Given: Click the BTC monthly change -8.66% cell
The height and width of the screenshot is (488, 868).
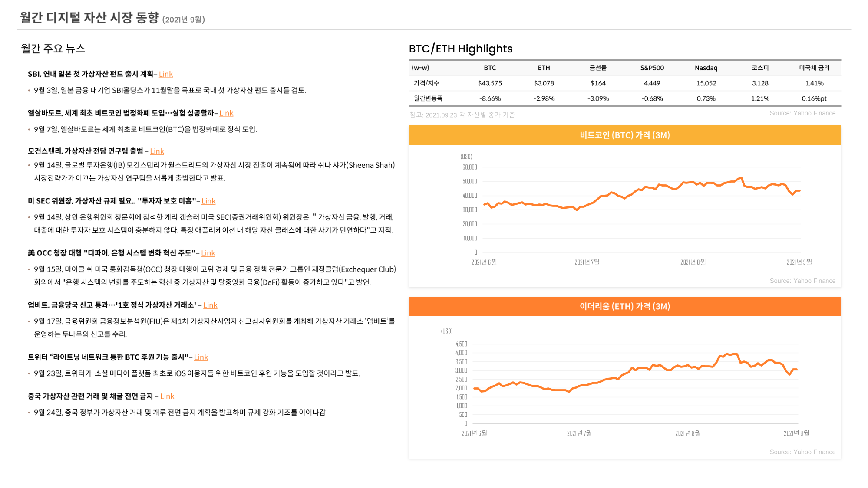Looking at the screenshot, I should (490, 99).
